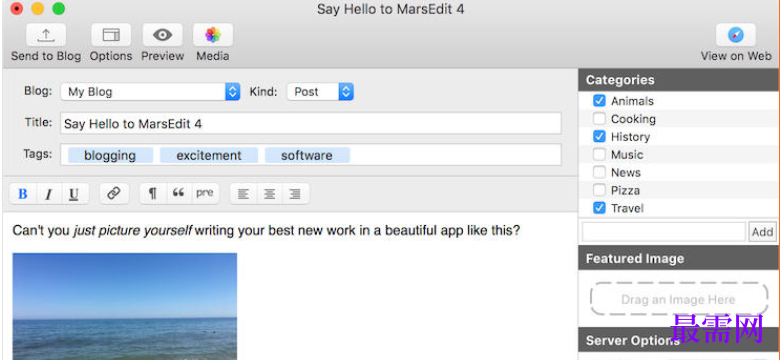Open the Media photos icon

213,35
